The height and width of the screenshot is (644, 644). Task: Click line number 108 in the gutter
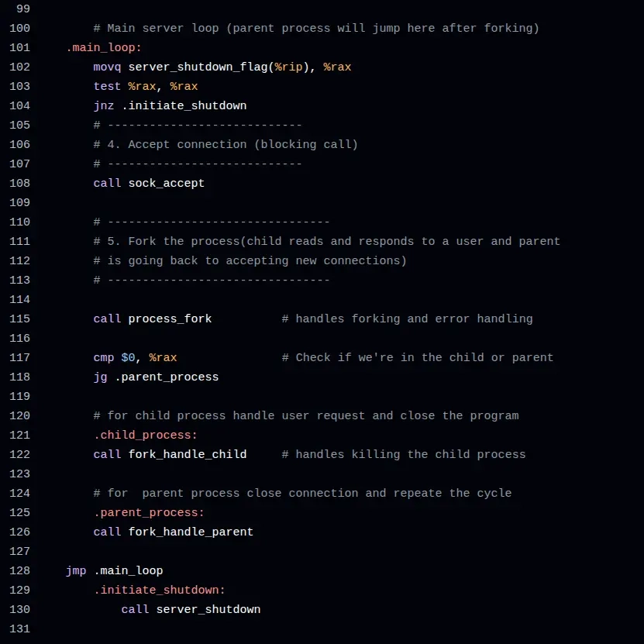click(x=19, y=183)
